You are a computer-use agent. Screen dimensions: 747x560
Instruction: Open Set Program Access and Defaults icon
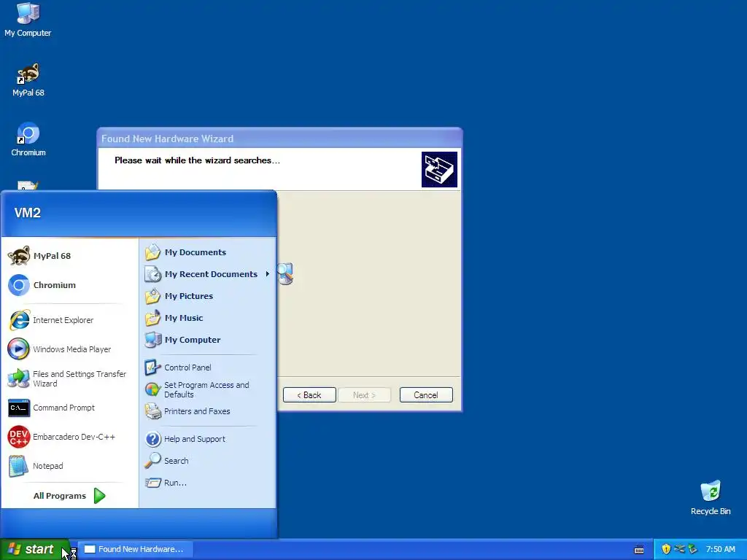pos(153,389)
